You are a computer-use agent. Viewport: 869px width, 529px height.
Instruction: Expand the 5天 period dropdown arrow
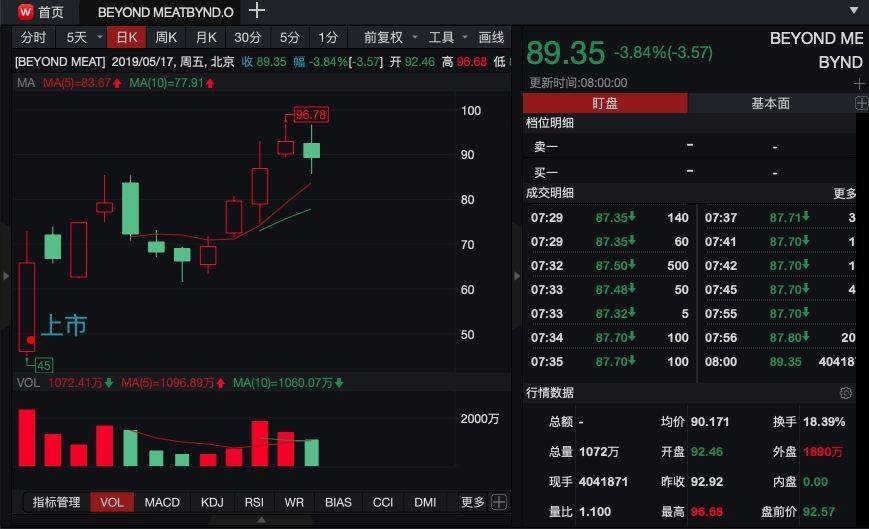tap(100, 37)
